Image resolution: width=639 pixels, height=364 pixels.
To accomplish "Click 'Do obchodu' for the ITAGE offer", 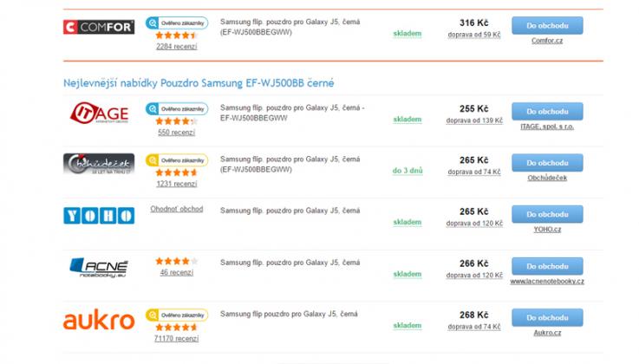I will [547, 111].
